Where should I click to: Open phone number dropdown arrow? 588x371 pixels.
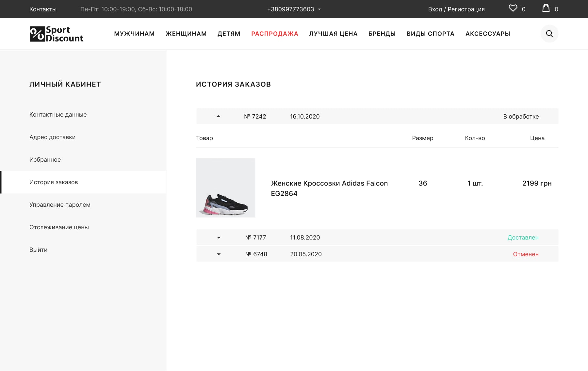click(x=319, y=9)
